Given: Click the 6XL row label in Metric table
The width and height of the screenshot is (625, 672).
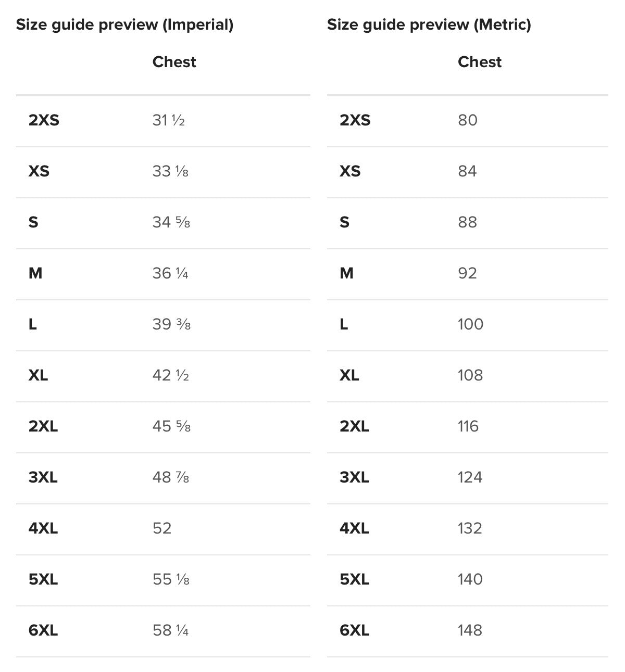Looking at the screenshot, I should (x=354, y=630).
